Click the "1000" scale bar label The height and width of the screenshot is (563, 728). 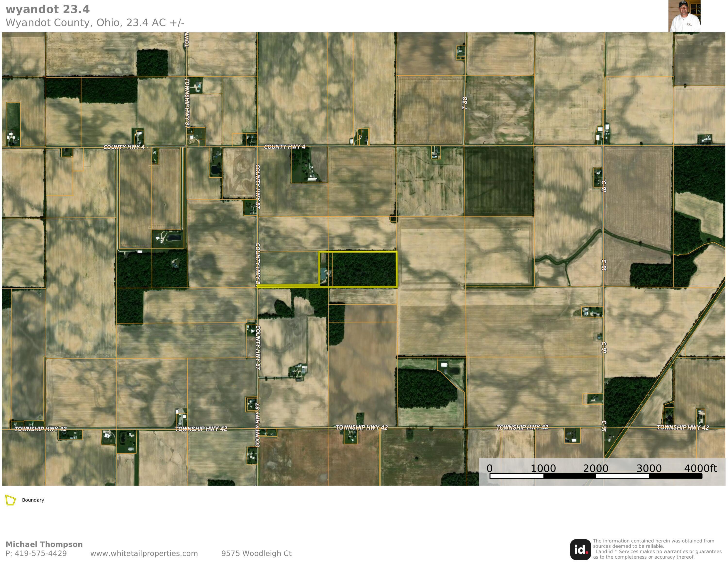[x=543, y=468]
